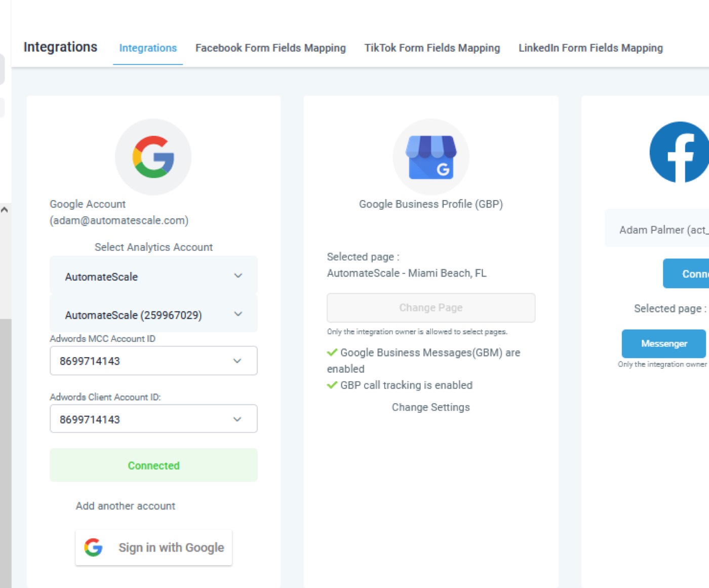Open TikTok Form Fields Mapping tab

432,48
